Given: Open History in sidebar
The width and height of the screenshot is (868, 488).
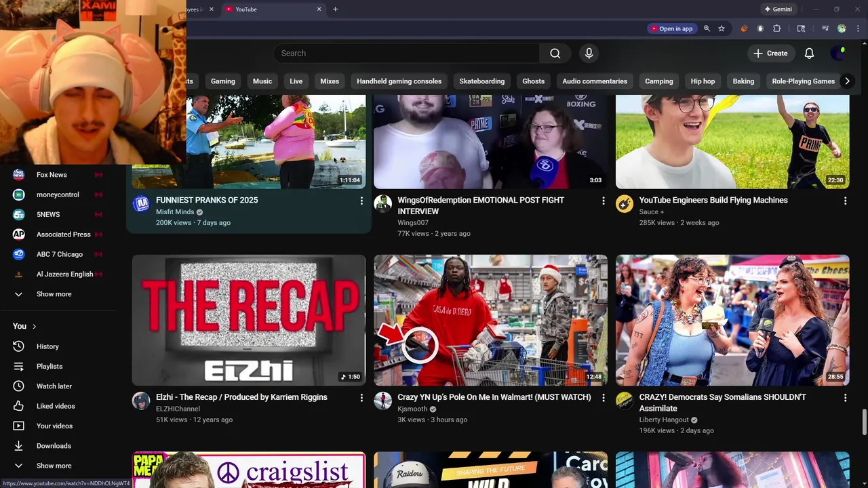Looking at the screenshot, I should click(x=58, y=346).
